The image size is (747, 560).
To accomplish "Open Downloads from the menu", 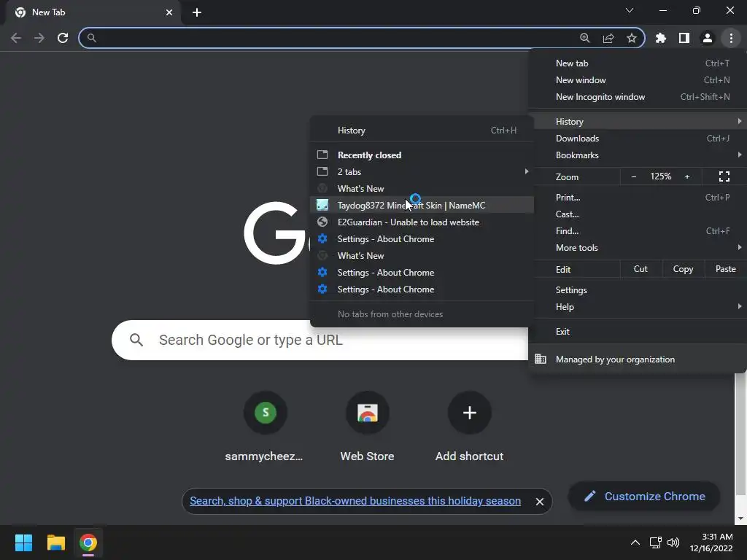I will coord(638,139).
